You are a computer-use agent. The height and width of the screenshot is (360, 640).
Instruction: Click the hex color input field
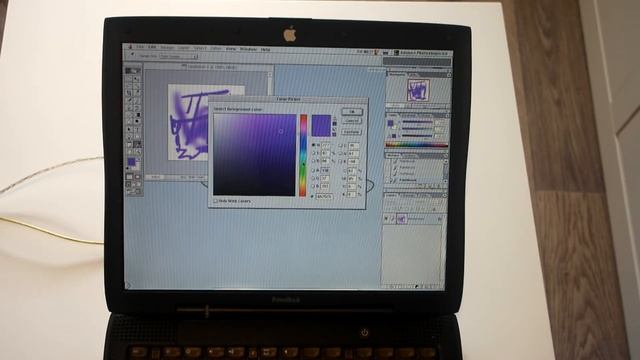tap(324, 196)
